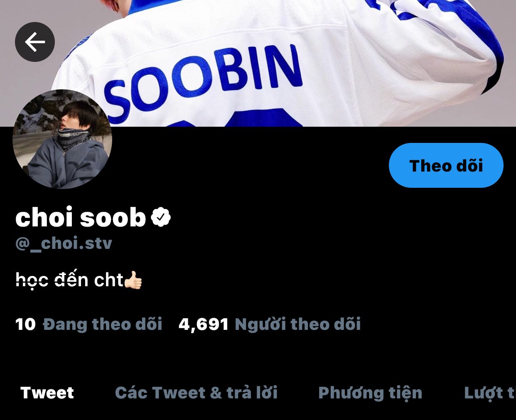
Task: Open the Người theo dõi list
Action: click(298, 324)
